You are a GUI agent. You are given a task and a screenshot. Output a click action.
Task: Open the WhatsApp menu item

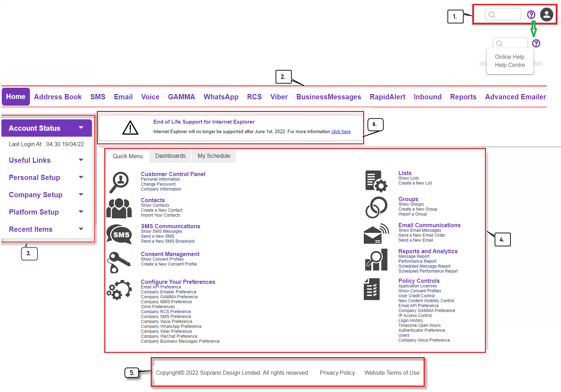click(x=221, y=97)
